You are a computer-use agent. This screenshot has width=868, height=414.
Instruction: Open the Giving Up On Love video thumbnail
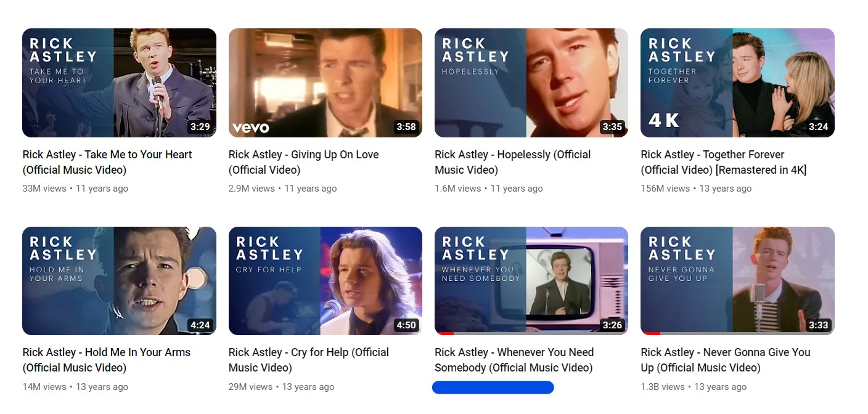[325, 83]
